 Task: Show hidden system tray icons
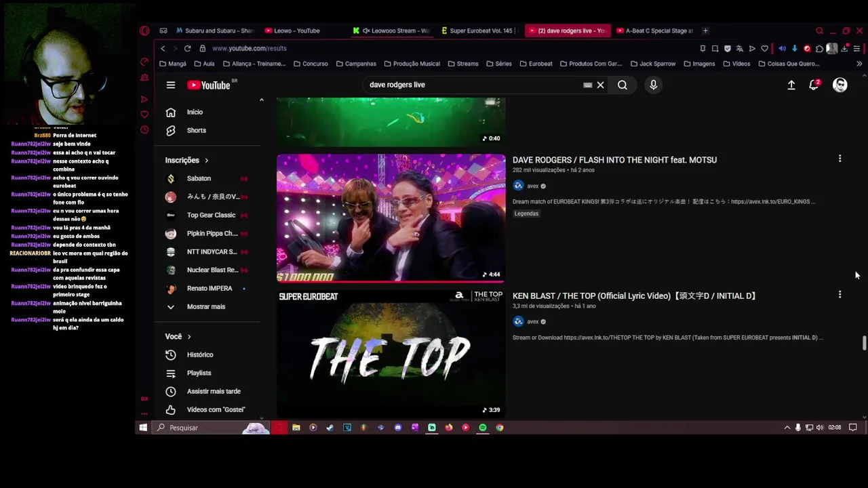point(787,428)
